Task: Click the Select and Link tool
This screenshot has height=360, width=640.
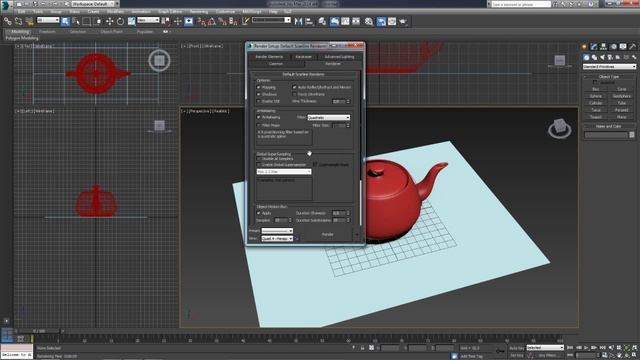Action: click(8, 21)
